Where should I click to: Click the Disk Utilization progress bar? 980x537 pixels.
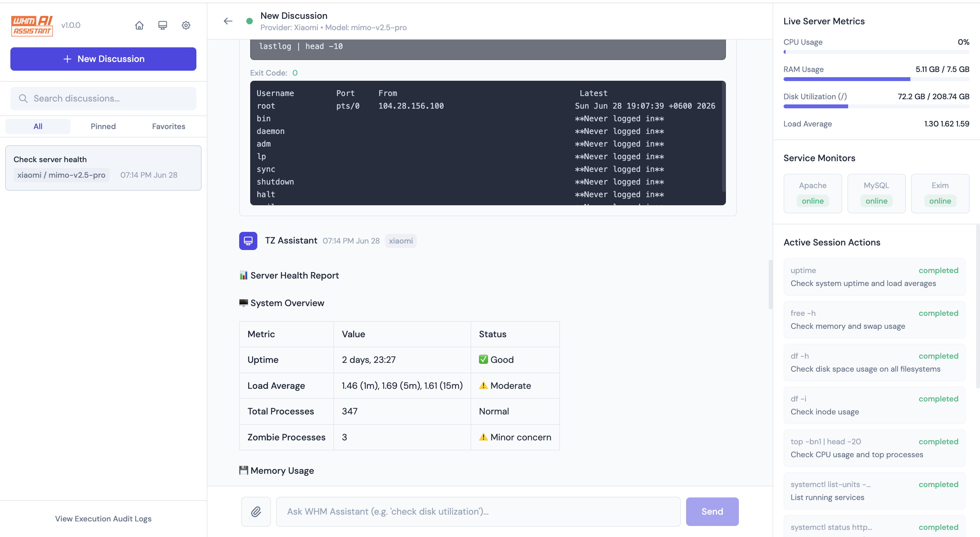876,107
